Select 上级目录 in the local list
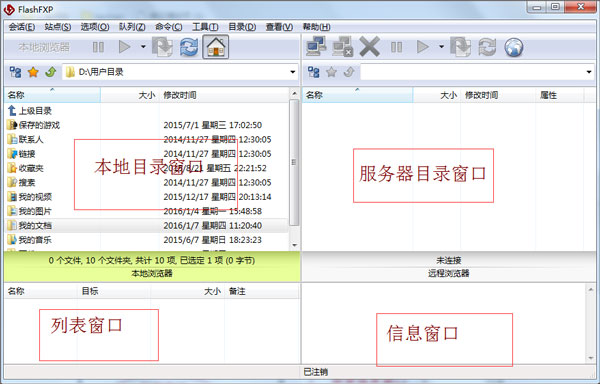This screenshot has height=384, width=600. pos(30,111)
